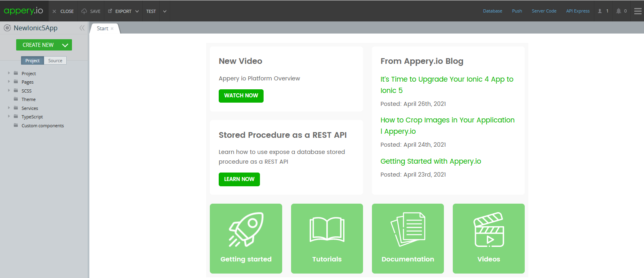Viewport: 644px width, 278px height.
Task: Expand the Pages tree folder
Action: (9, 82)
